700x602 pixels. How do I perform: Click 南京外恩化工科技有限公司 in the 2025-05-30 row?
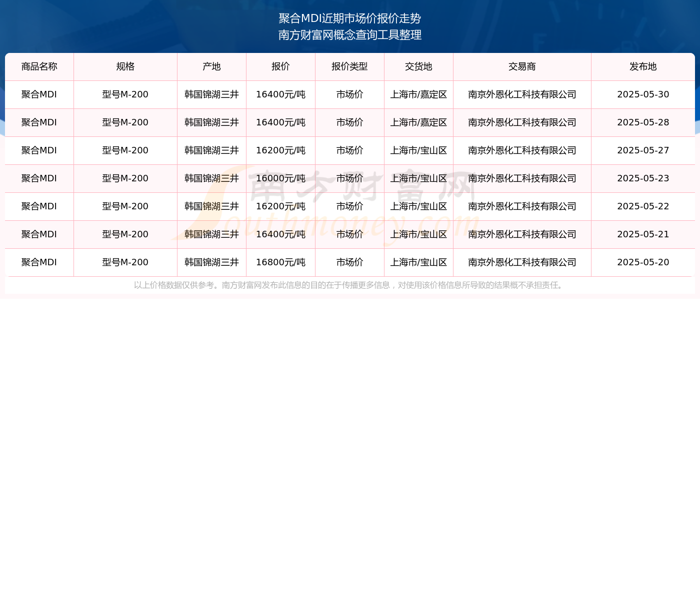pos(522,94)
